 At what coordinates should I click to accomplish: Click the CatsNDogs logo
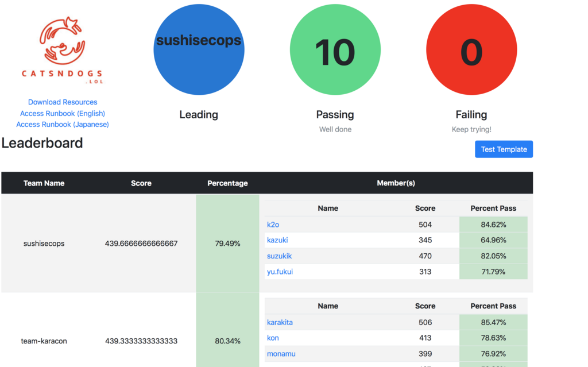[62, 49]
